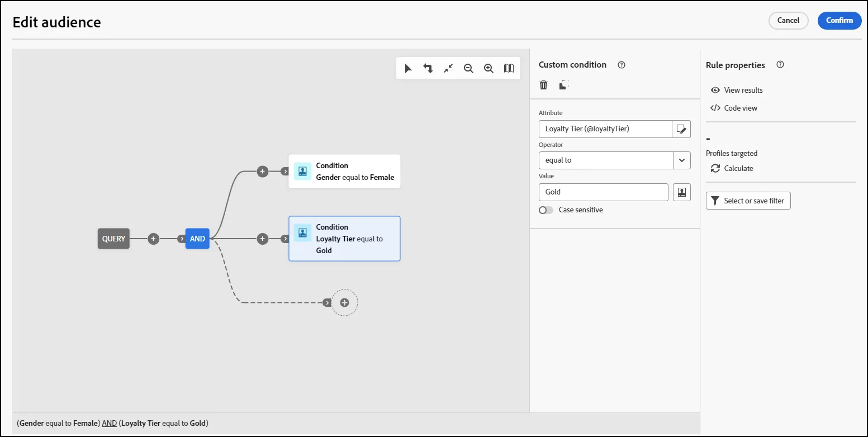Click Select or save filter
The width and height of the screenshot is (868, 437).
coord(748,201)
